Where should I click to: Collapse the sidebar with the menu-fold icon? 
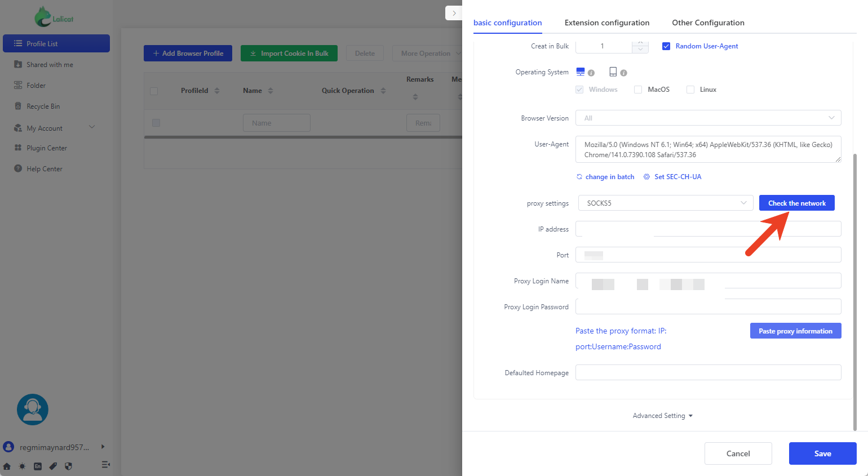click(105, 465)
